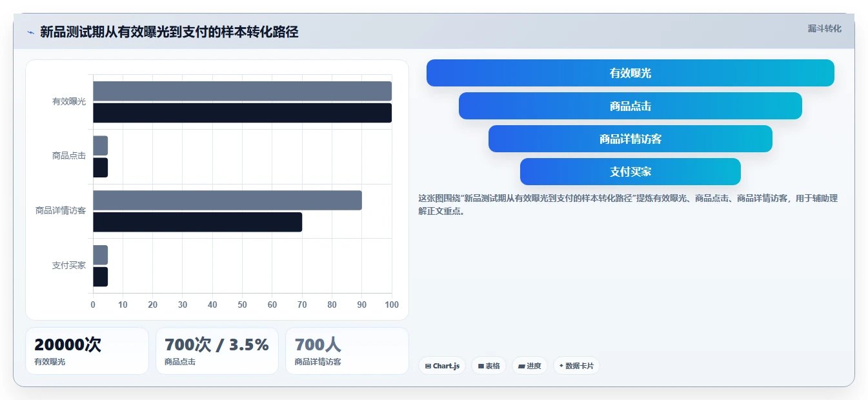Click the gray bar for 商品详情访客
The image size is (868, 400).
227,200
